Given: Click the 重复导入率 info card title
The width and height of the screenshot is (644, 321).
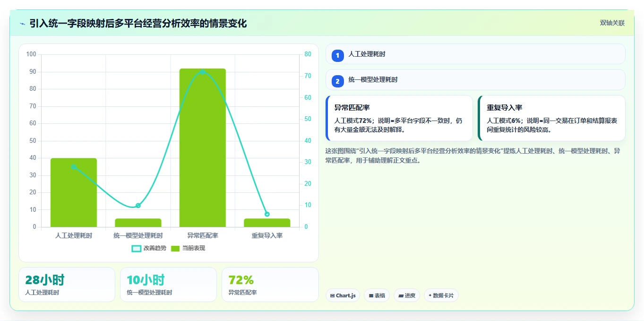Looking at the screenshot, I should pos(505,108).
